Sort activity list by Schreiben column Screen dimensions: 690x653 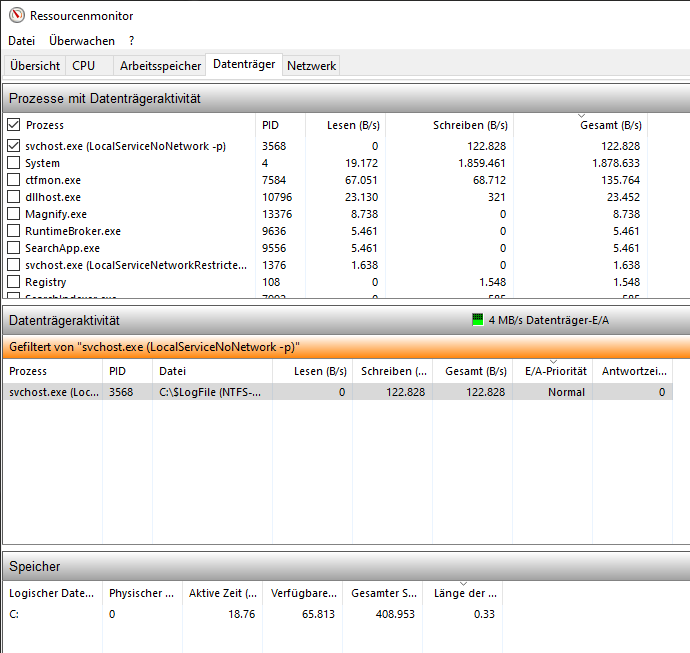pyautogui.click(x=393, y=371)
